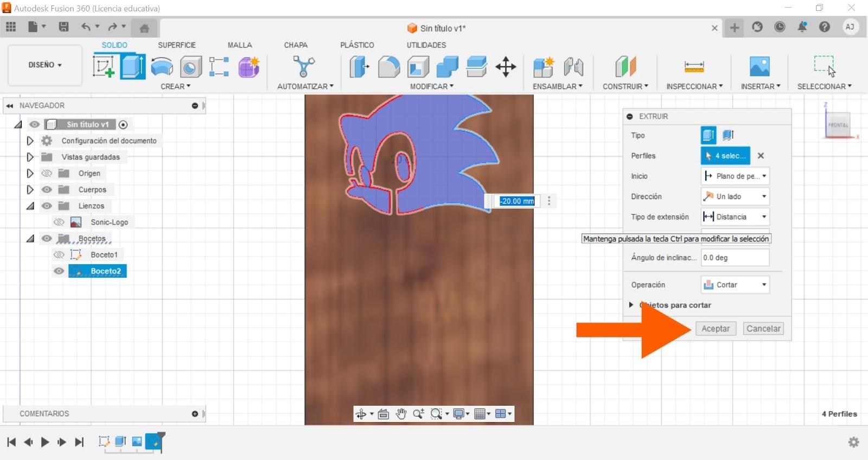
Task: Select the Fillet tool icon
Action: click(388, 67)
